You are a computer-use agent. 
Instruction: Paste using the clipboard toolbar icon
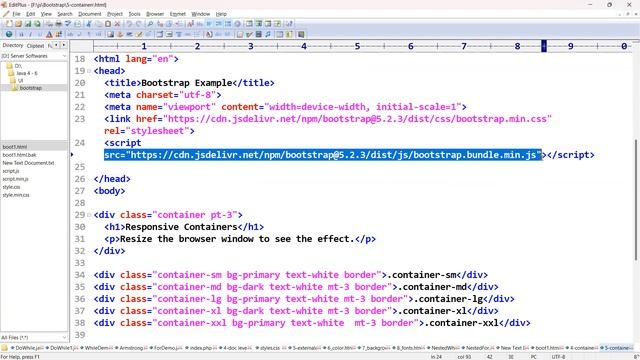(x=108, y=24)
